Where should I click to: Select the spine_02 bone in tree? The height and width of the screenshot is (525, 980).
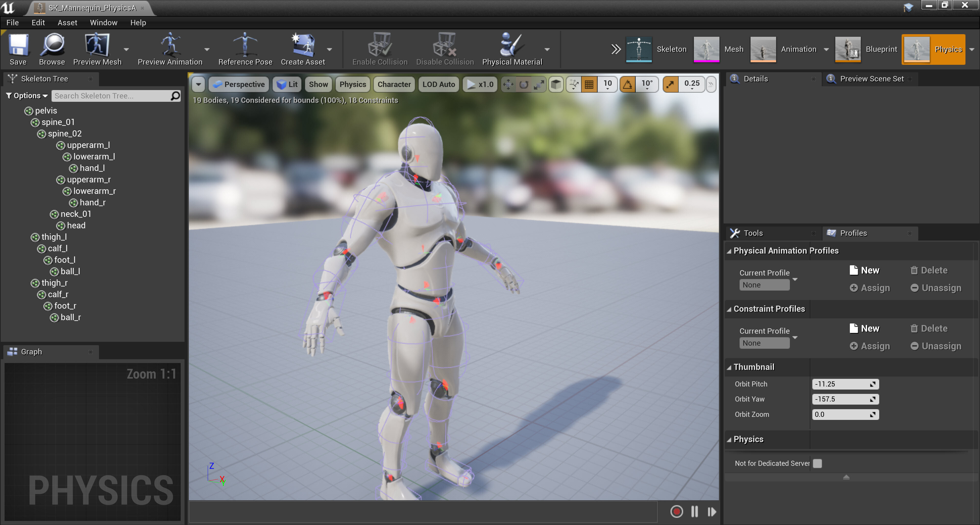tap(64, 134)
